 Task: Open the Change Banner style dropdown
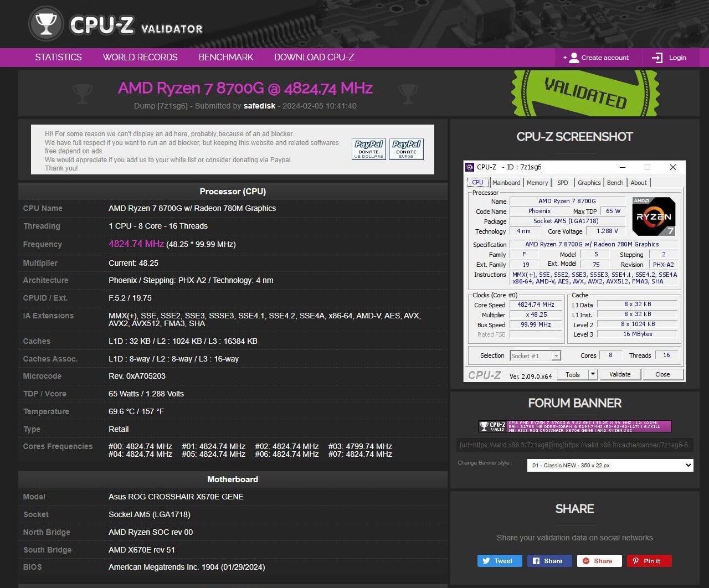click(x=610, y=465)
